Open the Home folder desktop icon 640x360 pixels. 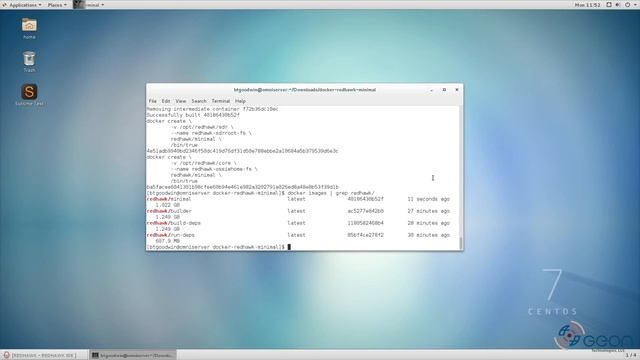coord(29,28)
